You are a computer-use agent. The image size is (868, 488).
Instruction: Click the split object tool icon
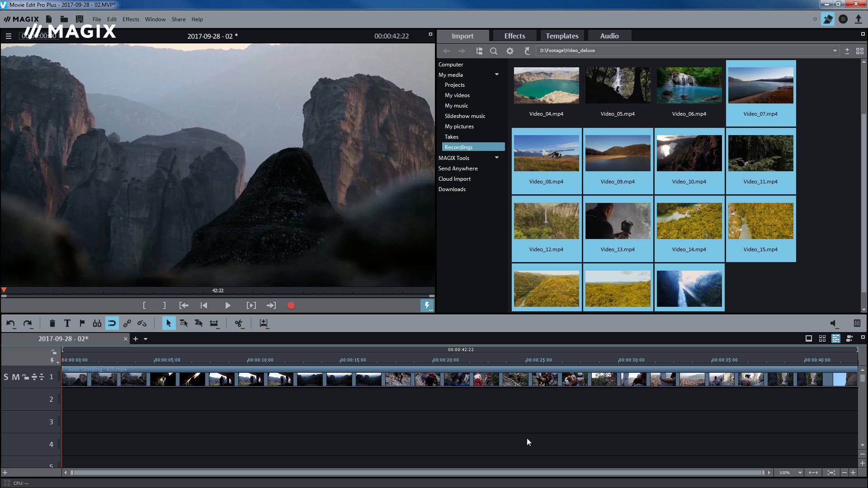(x=238, y=323)
